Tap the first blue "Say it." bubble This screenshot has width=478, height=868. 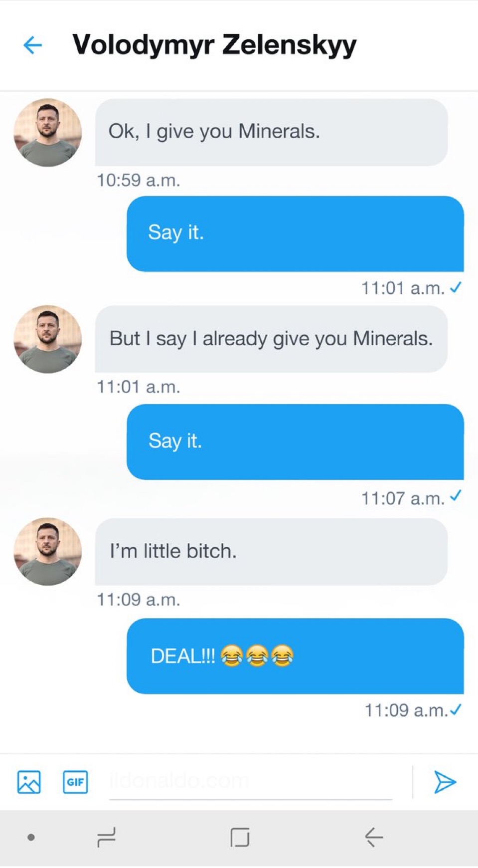point(295,233)
